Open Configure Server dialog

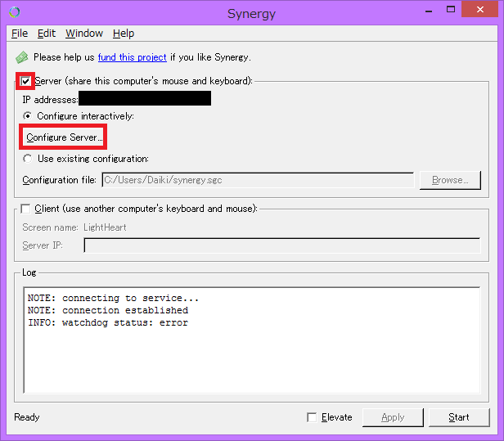coord(63,137)
